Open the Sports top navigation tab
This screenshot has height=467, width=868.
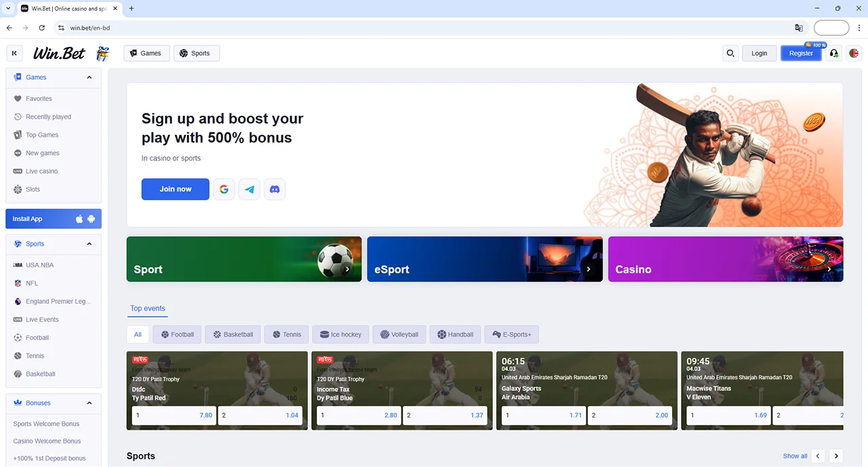[x=196, y=53]
